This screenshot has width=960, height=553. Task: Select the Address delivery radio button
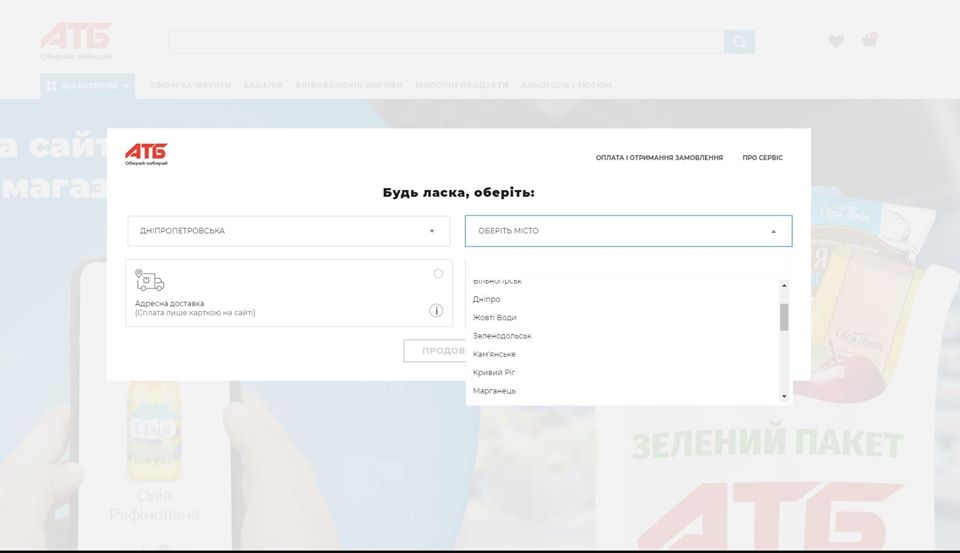438,274
